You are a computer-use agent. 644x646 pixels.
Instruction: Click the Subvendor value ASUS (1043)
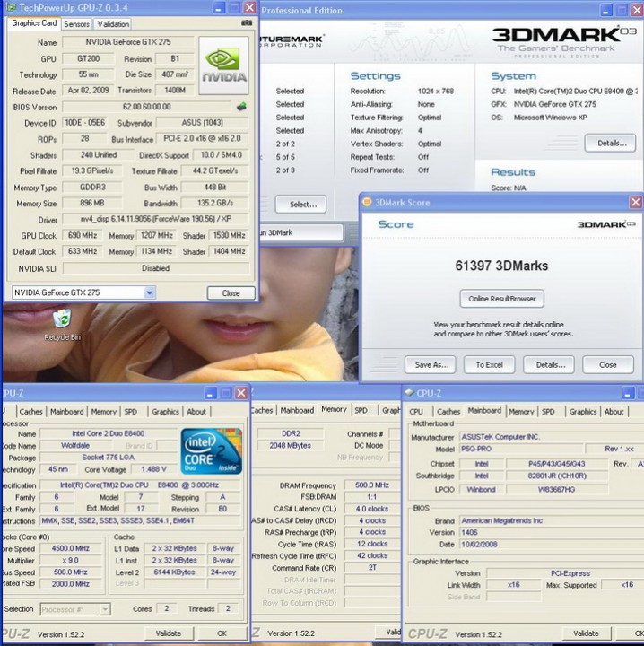pos(202,123)
